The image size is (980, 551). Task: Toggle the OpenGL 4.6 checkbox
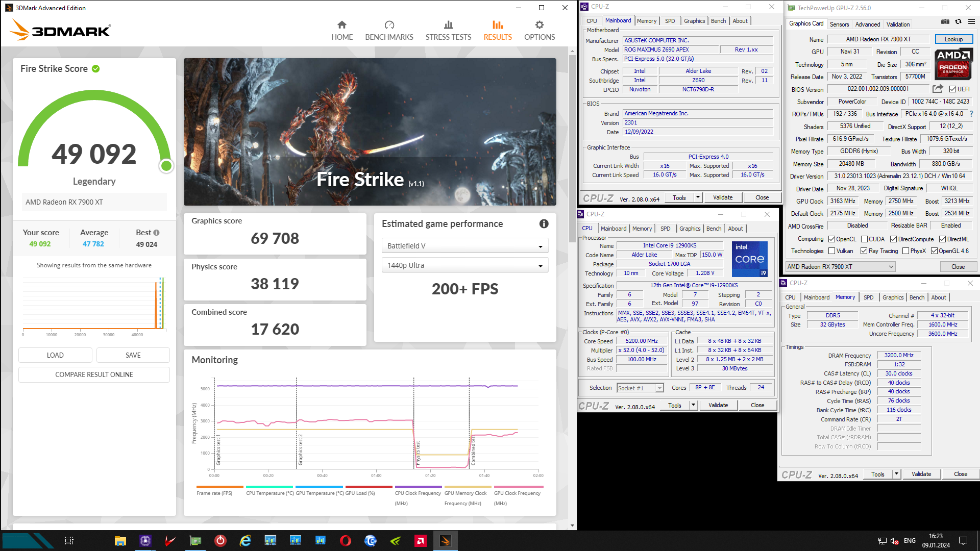coord(935,251)
